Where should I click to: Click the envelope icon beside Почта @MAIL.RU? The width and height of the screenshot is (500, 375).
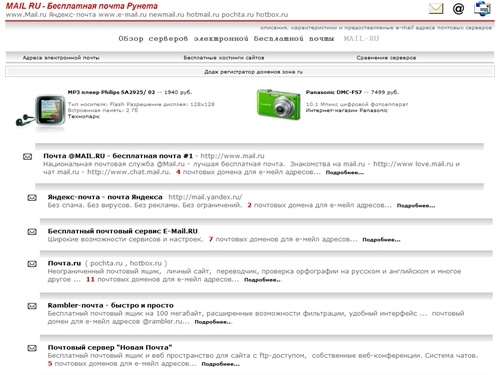coord(28,156)
